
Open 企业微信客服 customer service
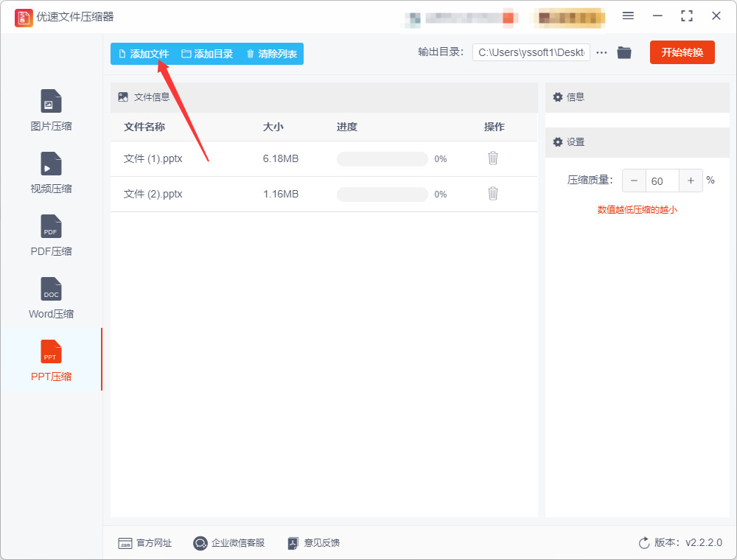click(x=229, y=543)
